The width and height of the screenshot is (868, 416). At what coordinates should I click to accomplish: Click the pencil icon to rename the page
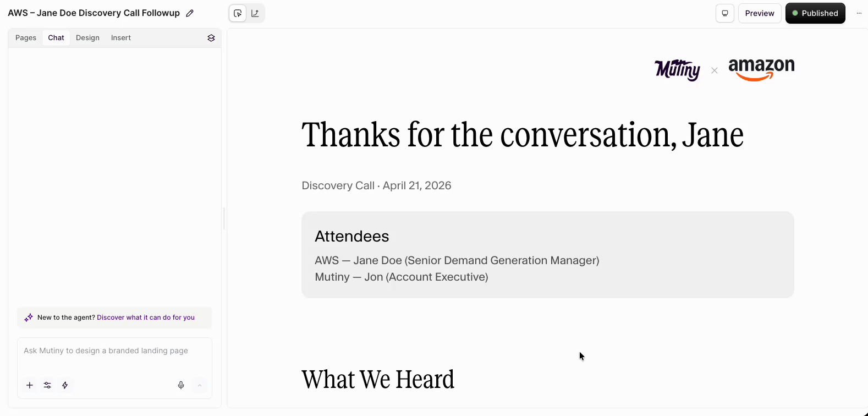click(190, 13)
